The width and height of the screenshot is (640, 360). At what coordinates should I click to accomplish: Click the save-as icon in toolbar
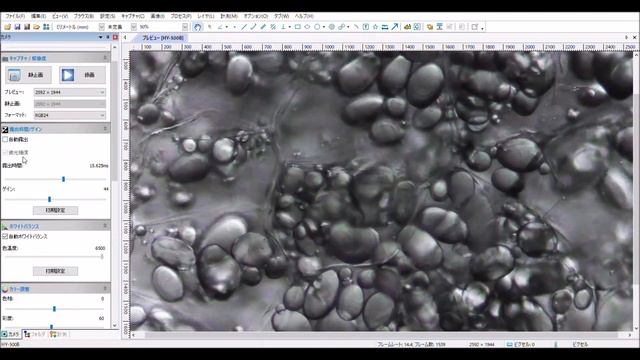pos(27,27)
